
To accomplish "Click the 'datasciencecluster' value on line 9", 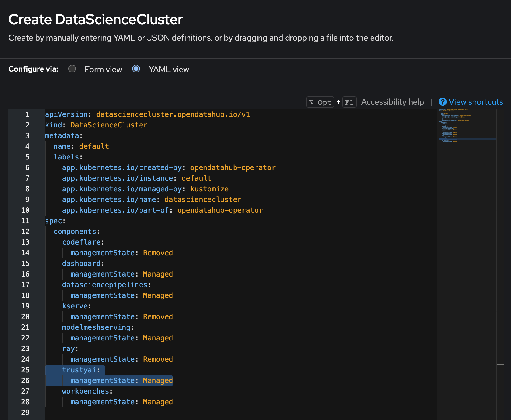I will [x=203, y=200].
